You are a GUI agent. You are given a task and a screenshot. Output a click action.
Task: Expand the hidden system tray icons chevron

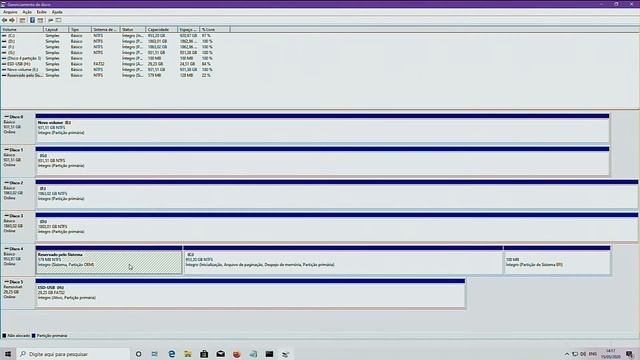567,354
